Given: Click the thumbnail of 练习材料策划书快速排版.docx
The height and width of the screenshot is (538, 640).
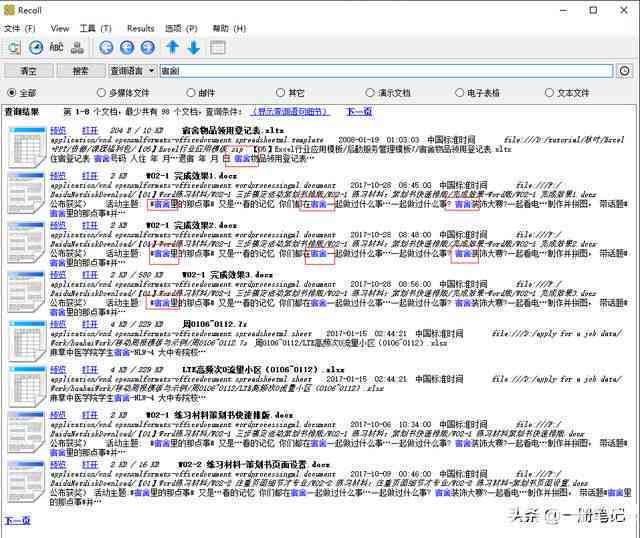Looking at the screenshot, I should 27,432.
